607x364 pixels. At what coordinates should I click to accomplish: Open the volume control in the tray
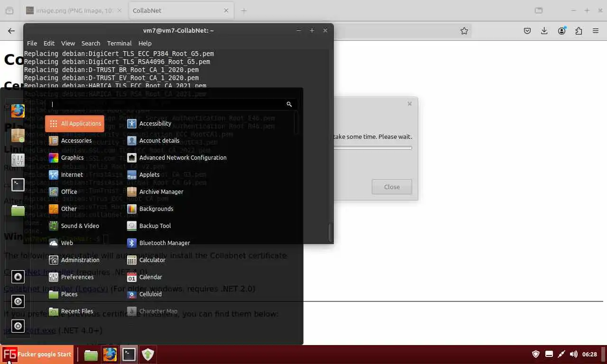[573, 354]
